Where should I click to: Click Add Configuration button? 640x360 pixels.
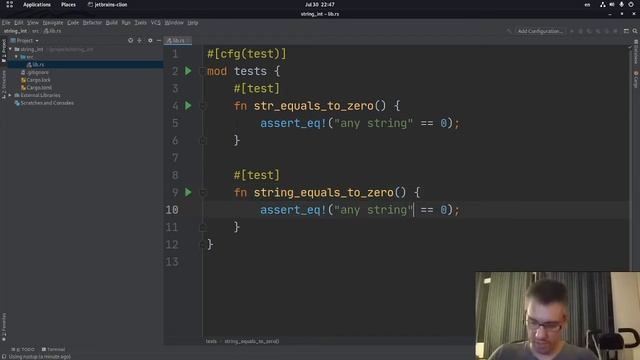point(540,31)
